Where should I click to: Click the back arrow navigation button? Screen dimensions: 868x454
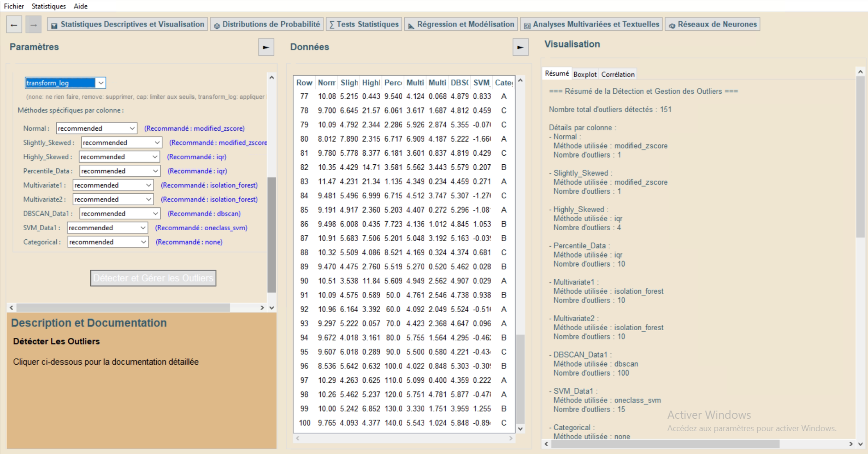[x=14, y=25]
